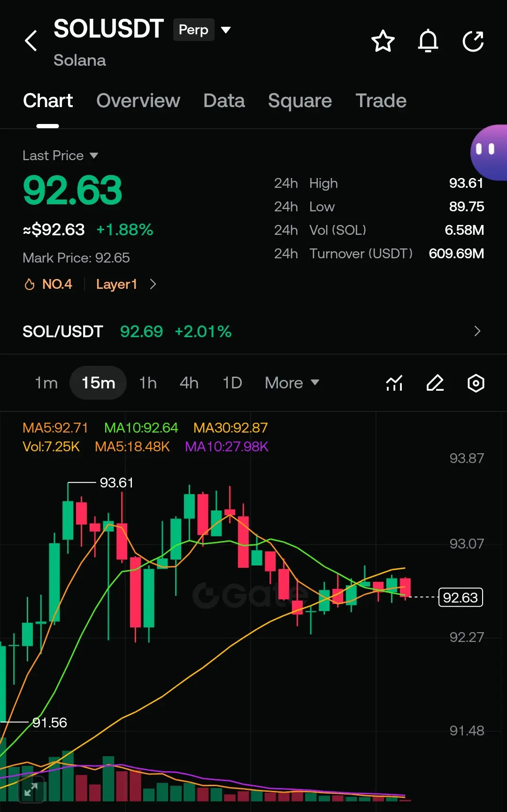Tap the MA5:92.71 indicator label
507x812 pixels.
(55, 428)
